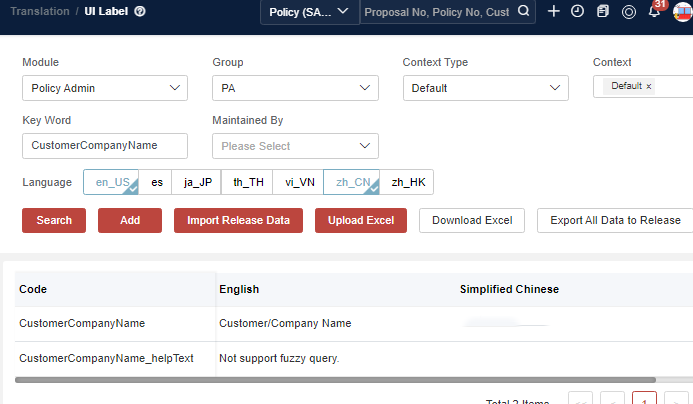Click the Upload Excel button

pos(361,220)
